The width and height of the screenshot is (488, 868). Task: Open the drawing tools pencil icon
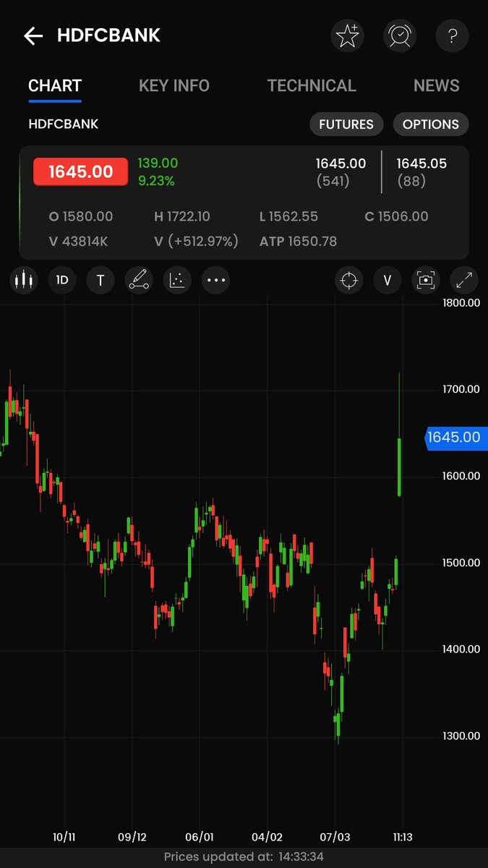coord(139,280)
